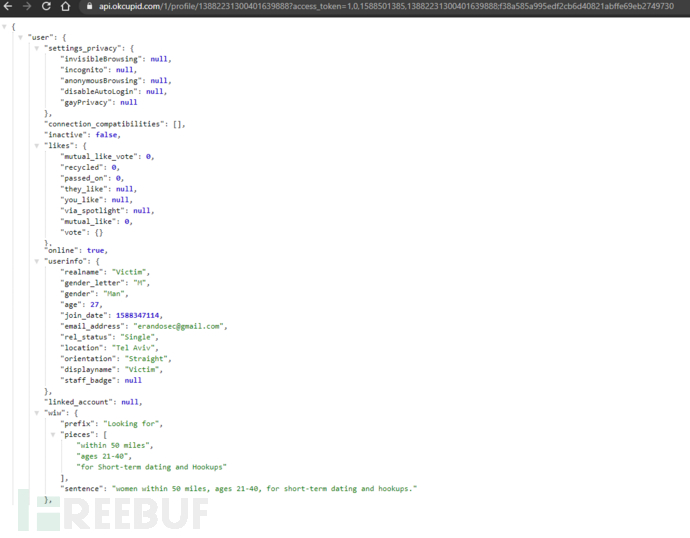Select the "incognito" null entry
This screenshot has width=690, height=538.
[x=99, y=70]
